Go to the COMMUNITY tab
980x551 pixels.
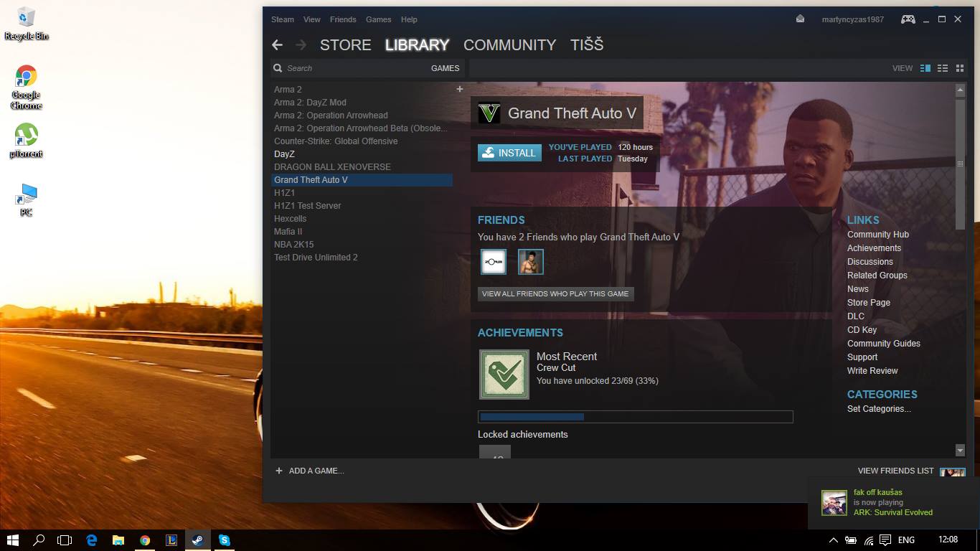509,45
